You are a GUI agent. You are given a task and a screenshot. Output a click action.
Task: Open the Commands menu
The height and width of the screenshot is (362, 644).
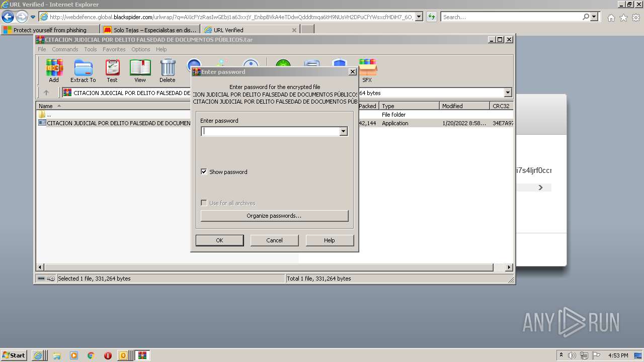point(65,49)
